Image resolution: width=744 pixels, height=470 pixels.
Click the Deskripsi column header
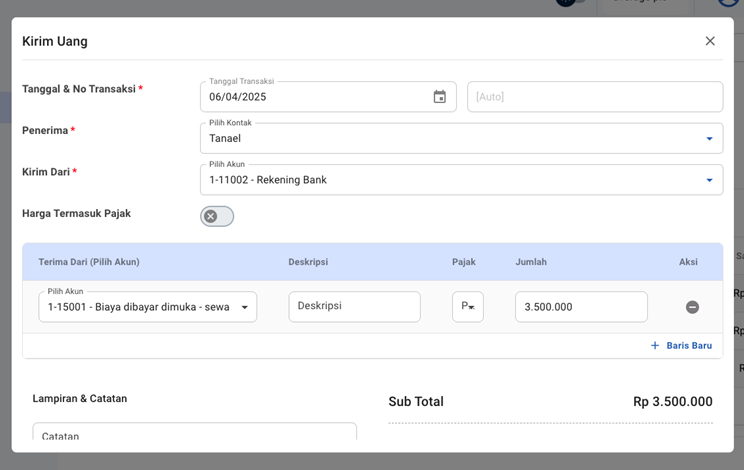coord(308,262)
